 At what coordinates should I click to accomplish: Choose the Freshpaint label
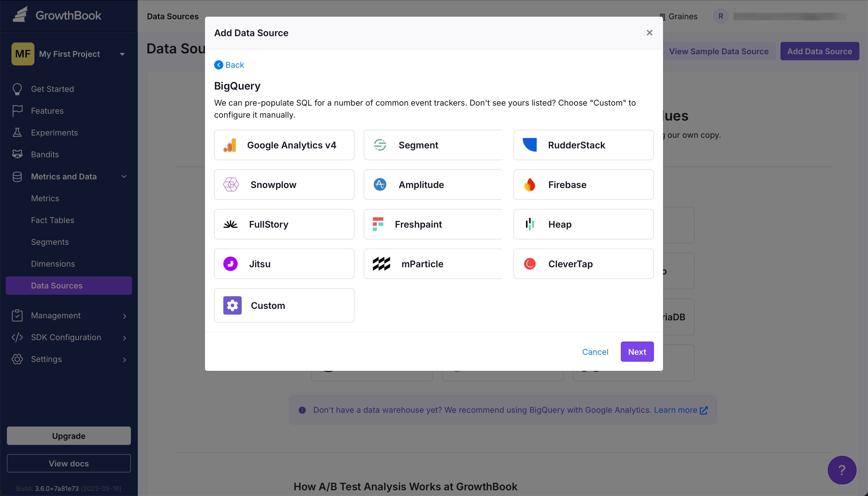coord(418,224)
